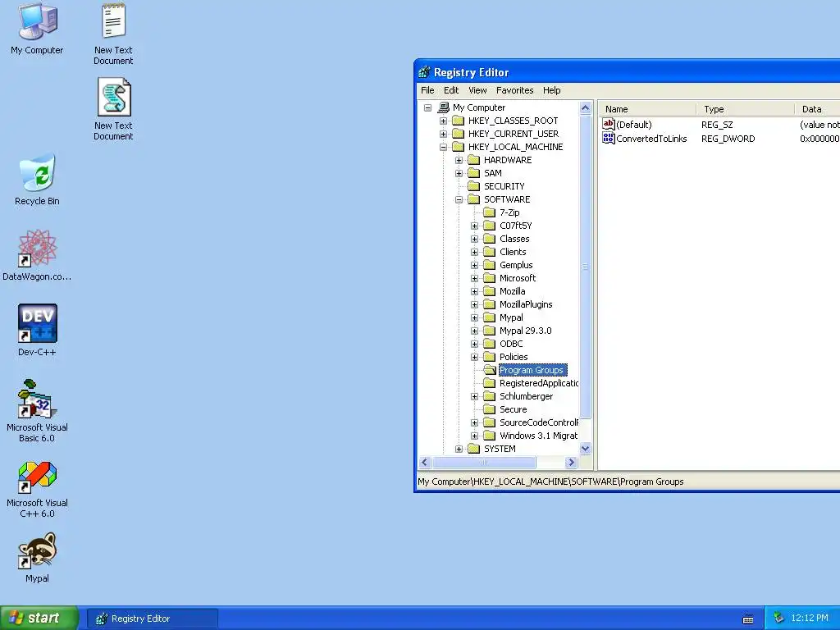Click the Name column header
Image resolution: width=840 pixels, height=630 pixels.
[x=648, y=109]
